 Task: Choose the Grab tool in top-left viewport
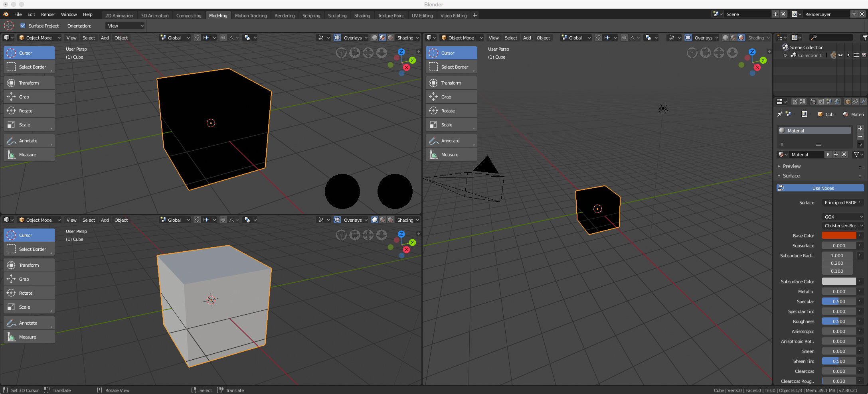tap(29, 97)
